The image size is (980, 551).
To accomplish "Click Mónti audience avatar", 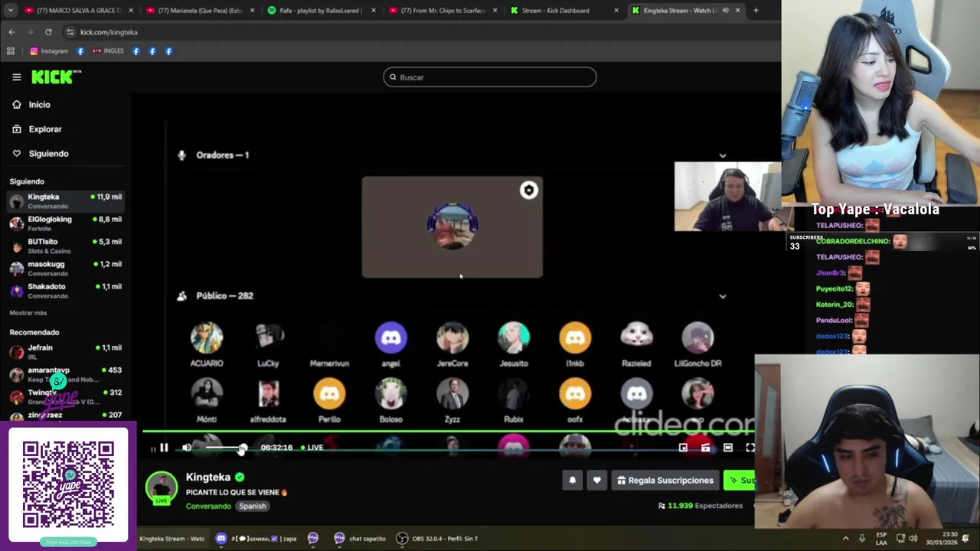I will click(x=207, y=394).
